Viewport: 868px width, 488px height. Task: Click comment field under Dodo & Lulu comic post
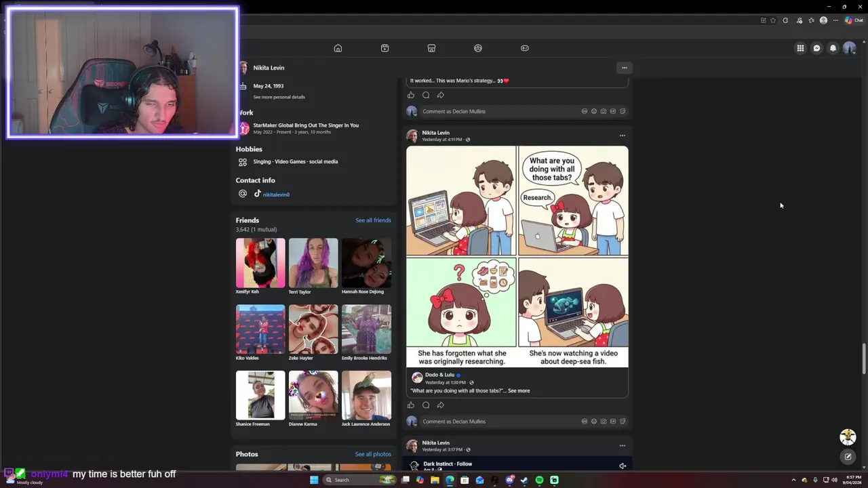tap(524, 422)
